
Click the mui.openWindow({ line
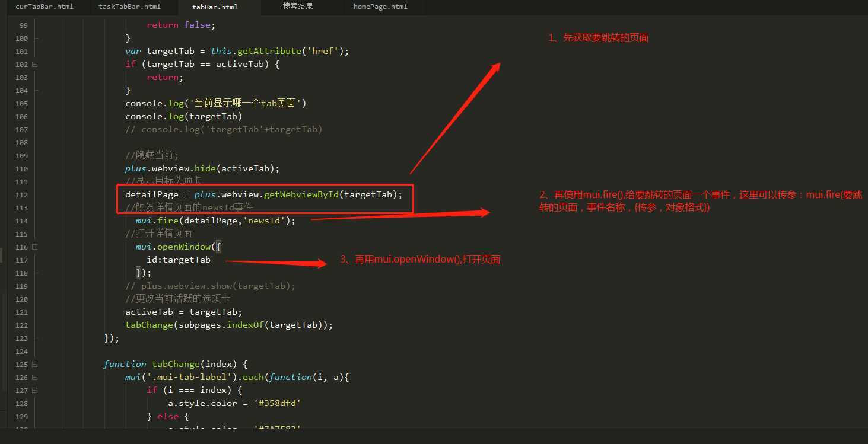point(179,247)
